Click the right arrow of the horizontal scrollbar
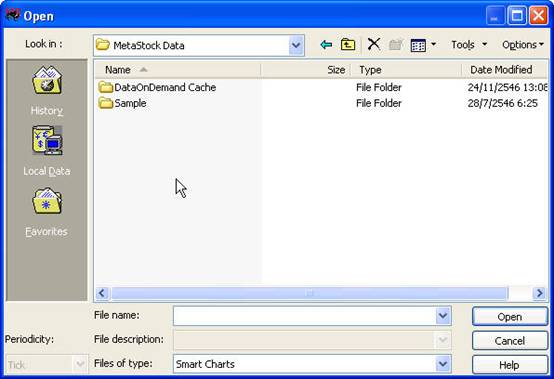 click(540, 293)
